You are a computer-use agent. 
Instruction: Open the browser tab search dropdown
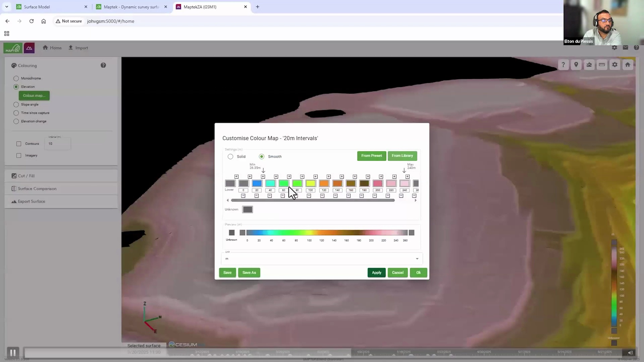pos(7,7)
